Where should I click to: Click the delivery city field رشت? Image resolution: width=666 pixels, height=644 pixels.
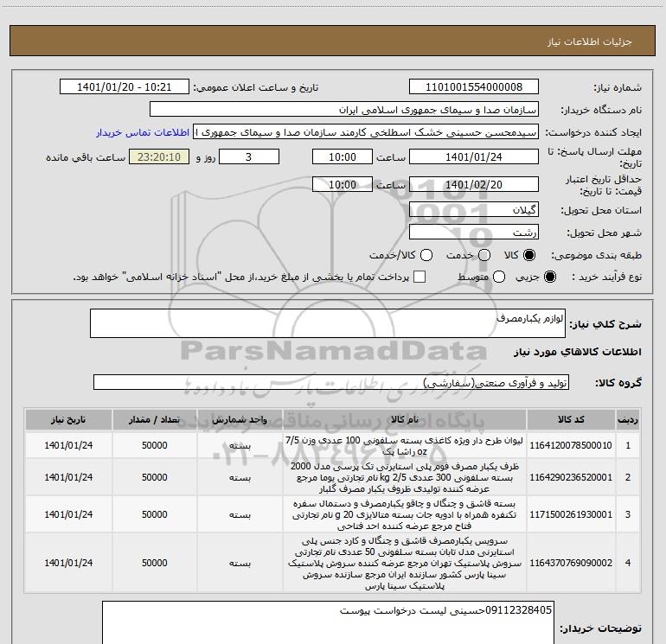[x=474, y=233]
